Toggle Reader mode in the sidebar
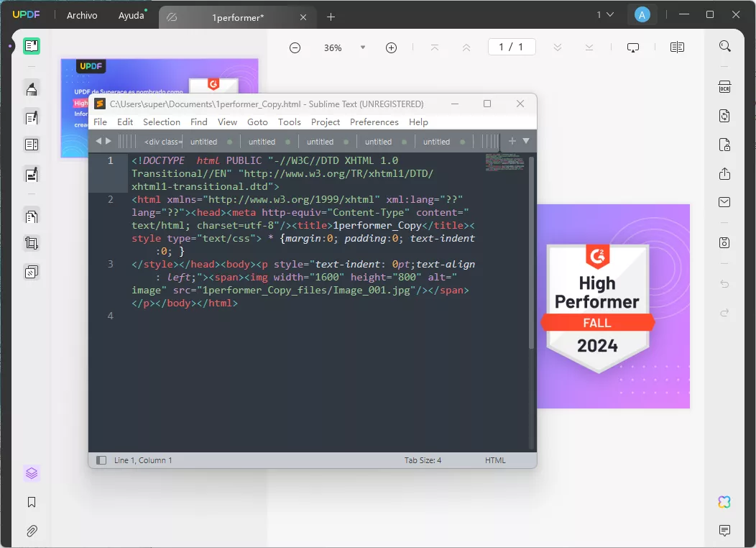Screen dimensions: 756x548 32,45
